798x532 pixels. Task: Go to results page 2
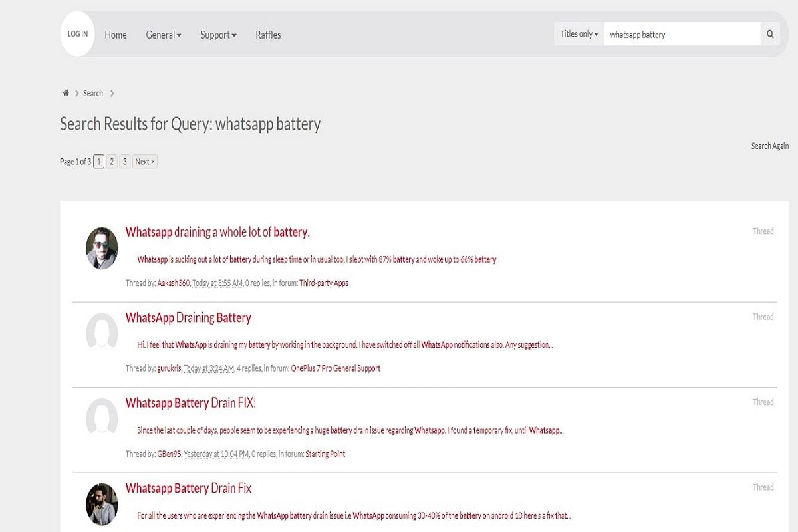click(112, 162)
